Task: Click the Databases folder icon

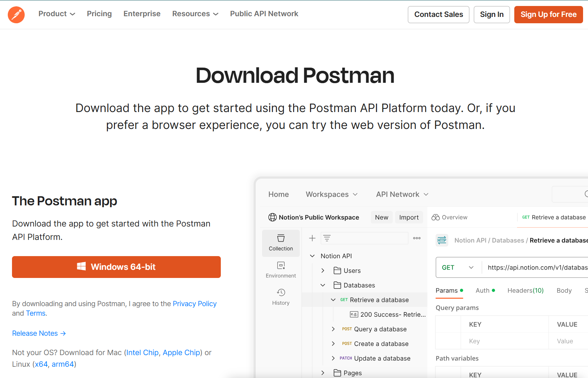Action: [x=337, y=285]
